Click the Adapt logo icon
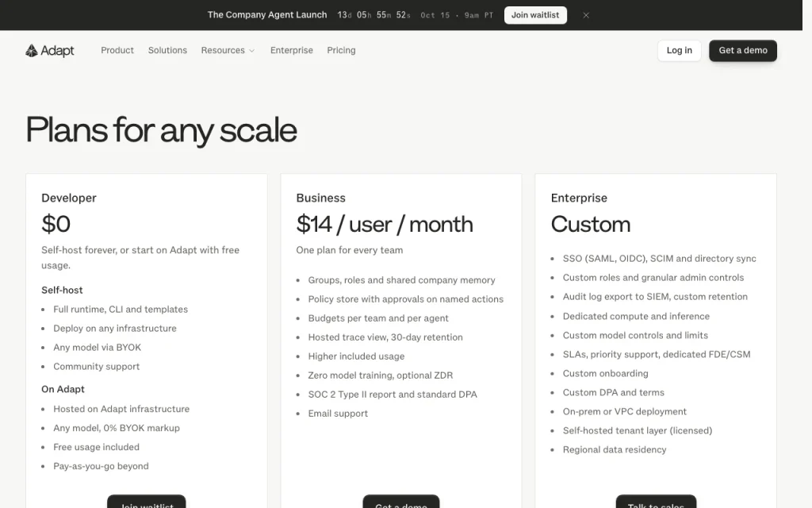812x508 pixels. [x=32, y=50]
